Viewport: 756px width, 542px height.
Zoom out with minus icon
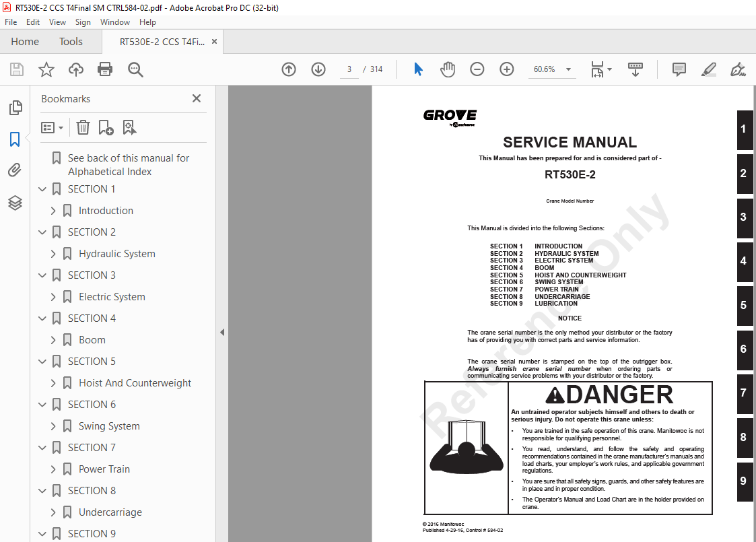(x=477, y=69)
